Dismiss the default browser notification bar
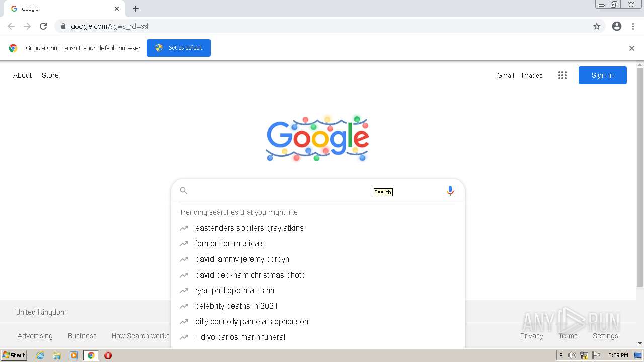This screenshot has width=644, height=362. (x=632, y=48)
